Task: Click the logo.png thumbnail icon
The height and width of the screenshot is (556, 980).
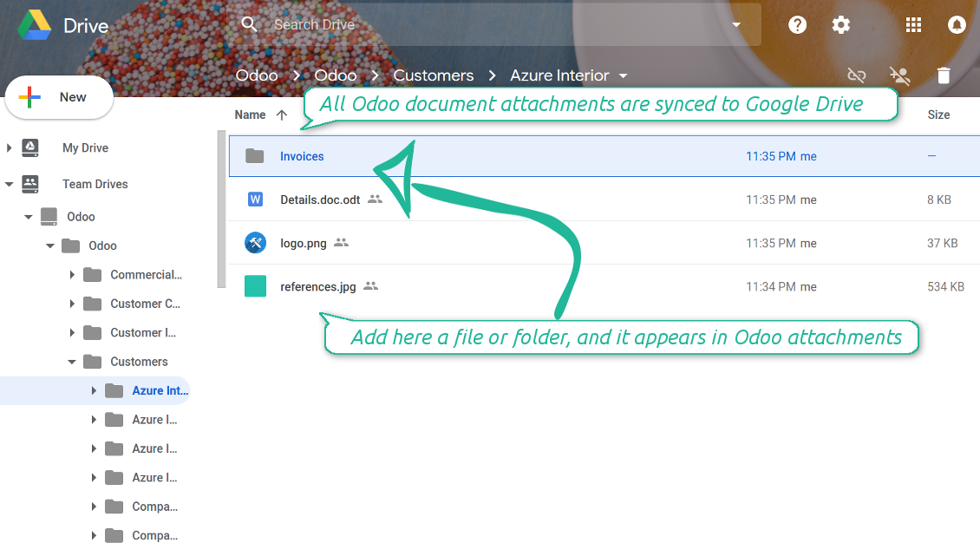Action: (255, 243)
